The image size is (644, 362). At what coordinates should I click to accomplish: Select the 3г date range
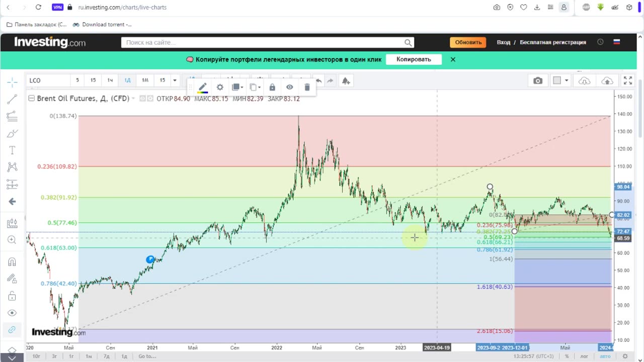[54, 356]
